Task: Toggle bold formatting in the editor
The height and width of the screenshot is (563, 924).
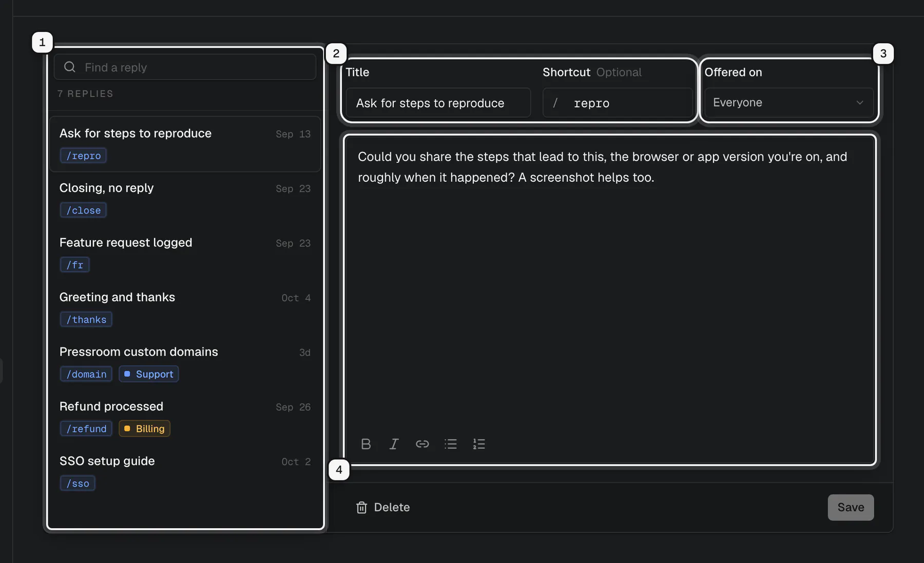Action: 365,444
